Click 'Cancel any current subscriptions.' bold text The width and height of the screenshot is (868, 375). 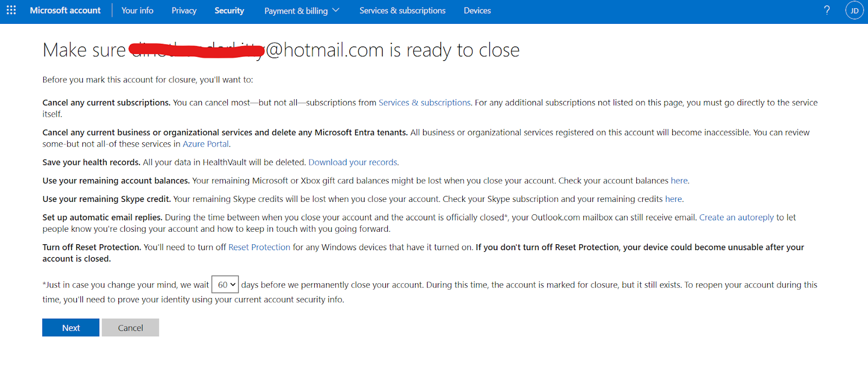[106, 103]
